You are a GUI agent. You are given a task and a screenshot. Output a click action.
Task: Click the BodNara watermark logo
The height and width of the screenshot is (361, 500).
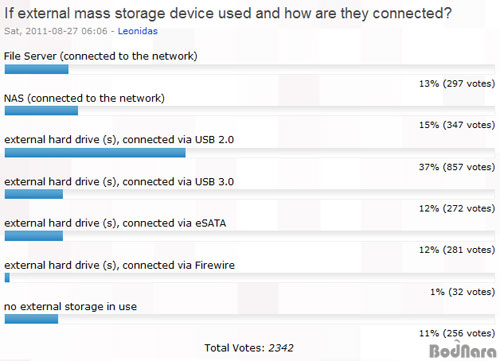coord(463,350)
